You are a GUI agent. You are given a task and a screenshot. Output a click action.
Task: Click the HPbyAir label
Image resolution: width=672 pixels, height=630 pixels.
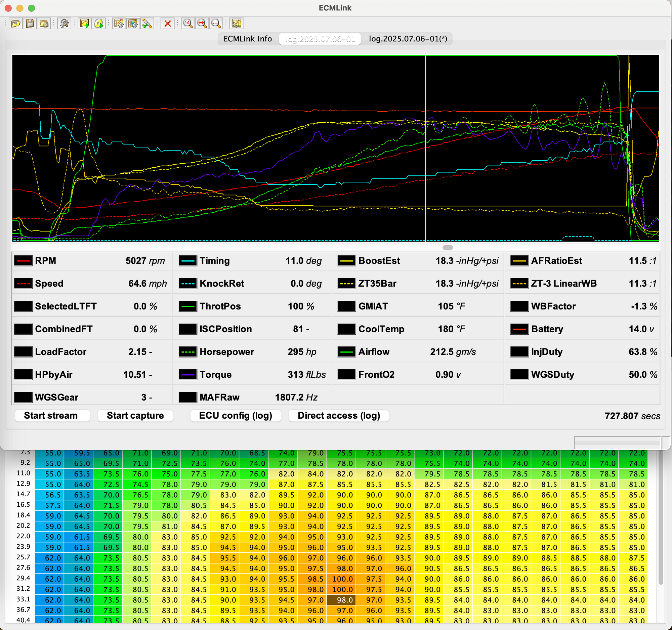click(x=54, y=375)
